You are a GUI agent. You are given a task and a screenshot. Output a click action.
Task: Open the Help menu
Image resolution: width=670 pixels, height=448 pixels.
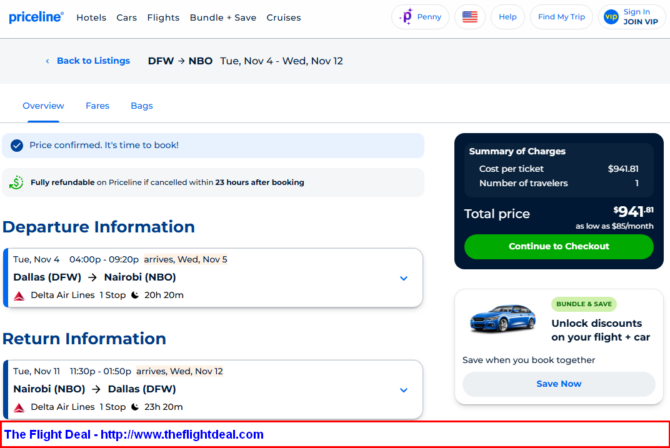click(507, 17)
